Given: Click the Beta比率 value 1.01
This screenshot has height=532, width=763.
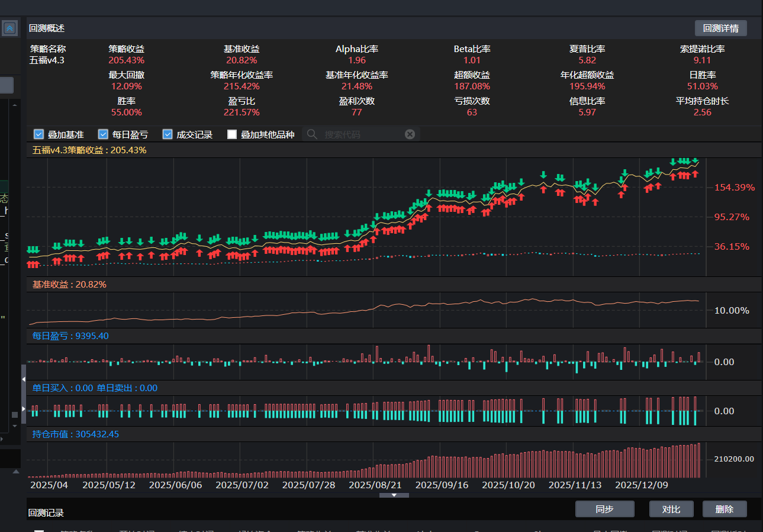Looking at the screenshot, I should 472,60.
